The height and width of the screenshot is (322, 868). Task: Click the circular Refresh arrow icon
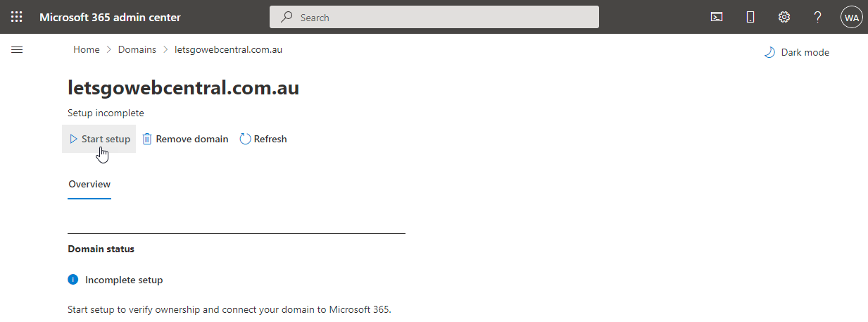245,139
